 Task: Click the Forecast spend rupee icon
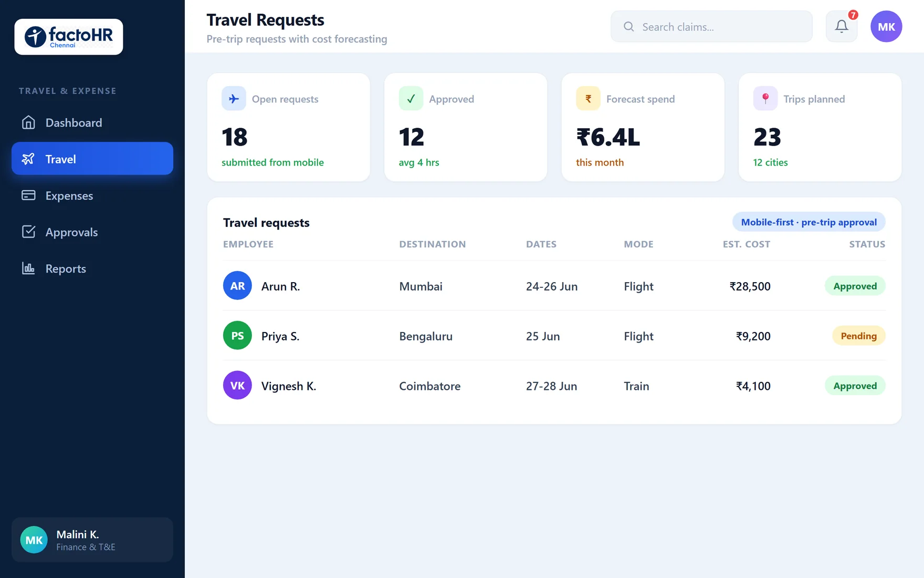pyautogui.click(x=588, y=98)
